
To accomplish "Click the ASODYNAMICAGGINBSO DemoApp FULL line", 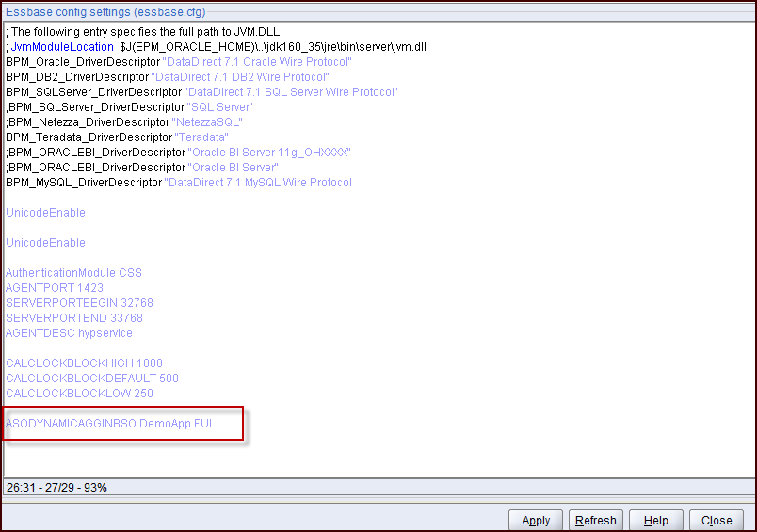I will pyautogui.click(x=114, y=424).
